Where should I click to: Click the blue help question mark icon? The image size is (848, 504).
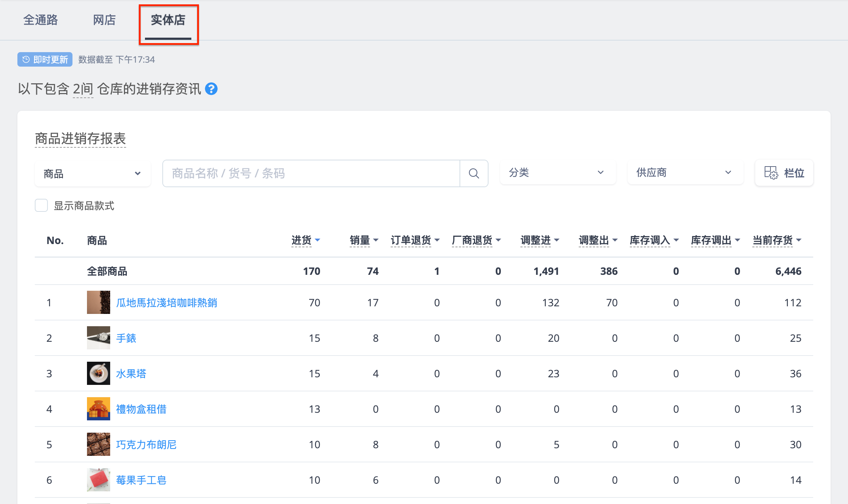click(211, 89)
